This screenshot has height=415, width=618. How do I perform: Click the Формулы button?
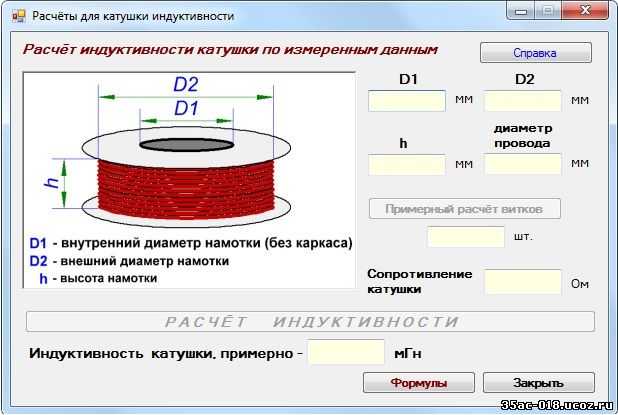pyautogui.click(x=419, y=383)
